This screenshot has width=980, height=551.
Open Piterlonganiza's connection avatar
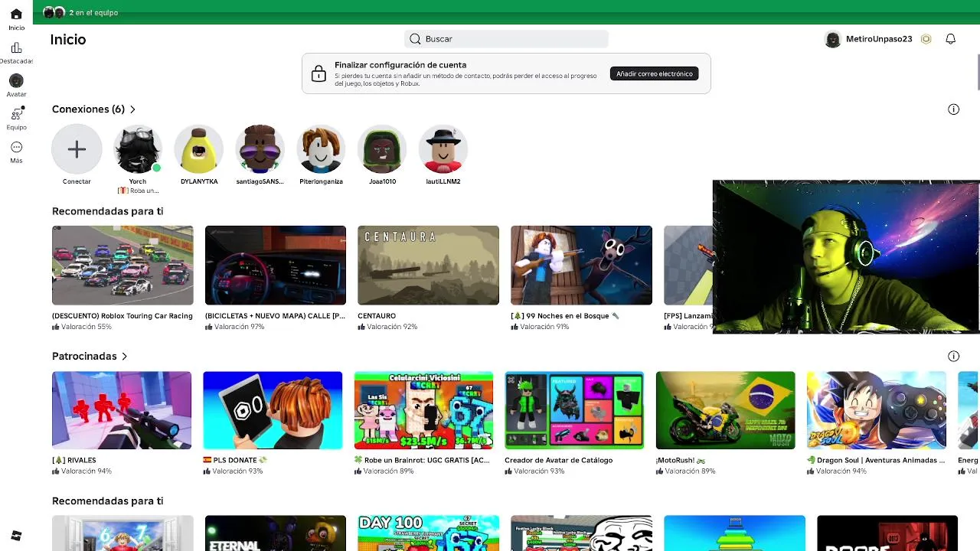321,149
